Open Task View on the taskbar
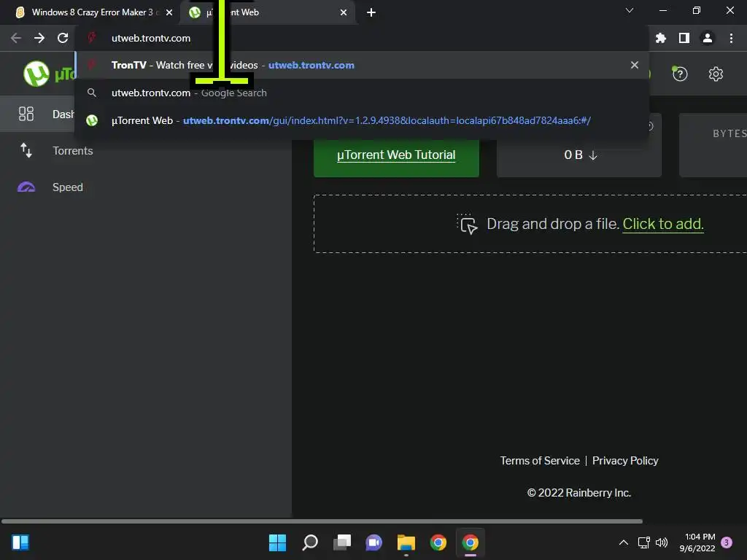 (x=342, y=542)
